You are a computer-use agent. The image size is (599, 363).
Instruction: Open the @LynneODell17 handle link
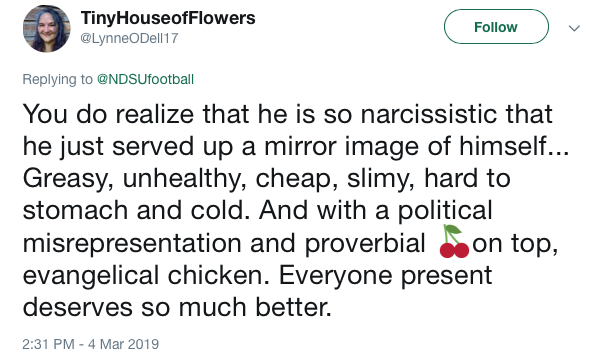(129, 38)
